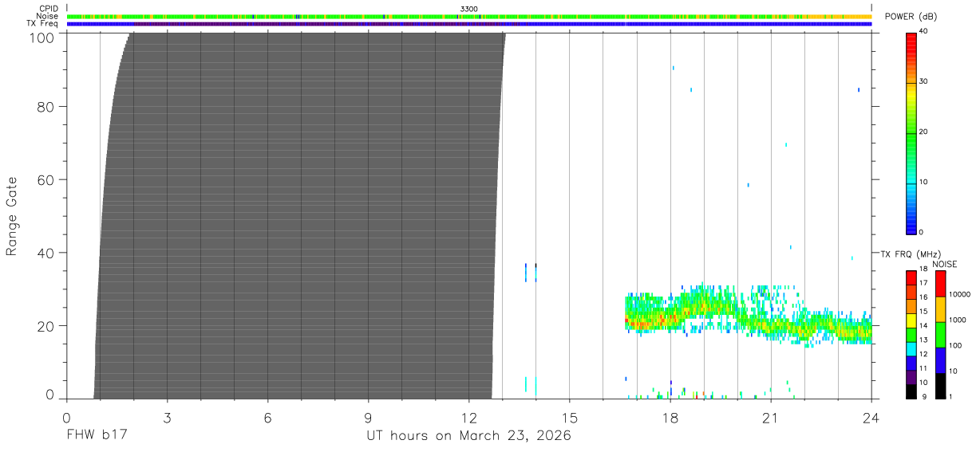The height and width of the screenshot is (452, 980).
Task: Click the 9 tick on UT hours axis
Action: 368,418
